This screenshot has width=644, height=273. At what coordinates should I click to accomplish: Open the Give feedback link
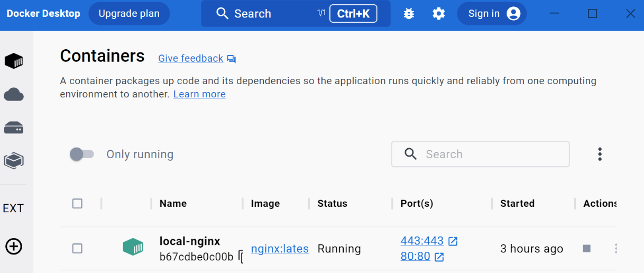click(191, 58)
